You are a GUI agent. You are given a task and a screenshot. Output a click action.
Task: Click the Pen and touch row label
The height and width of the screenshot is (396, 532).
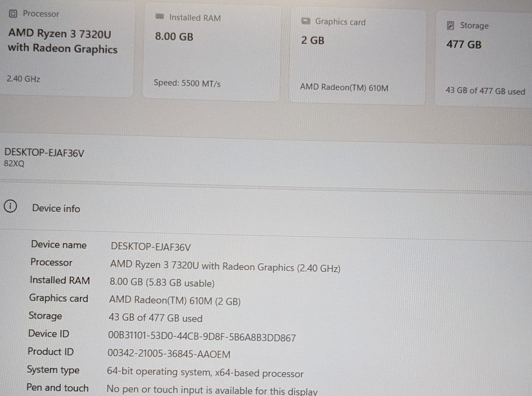click(x=57, y=388)
